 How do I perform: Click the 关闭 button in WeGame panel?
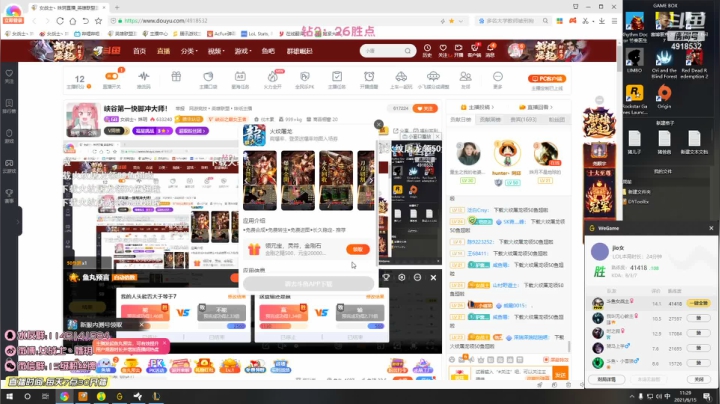click(698, 379)
